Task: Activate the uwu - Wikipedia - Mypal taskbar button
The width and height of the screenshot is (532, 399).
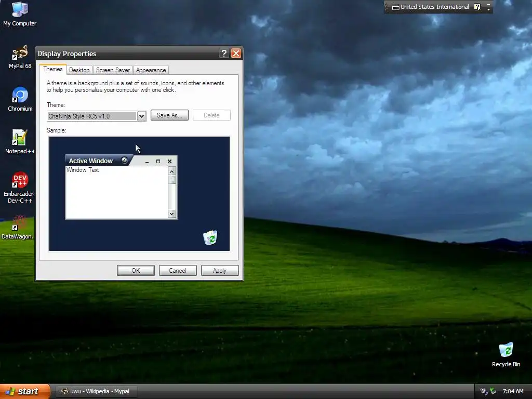Action: pyautogui.click(x=96, y=391)
